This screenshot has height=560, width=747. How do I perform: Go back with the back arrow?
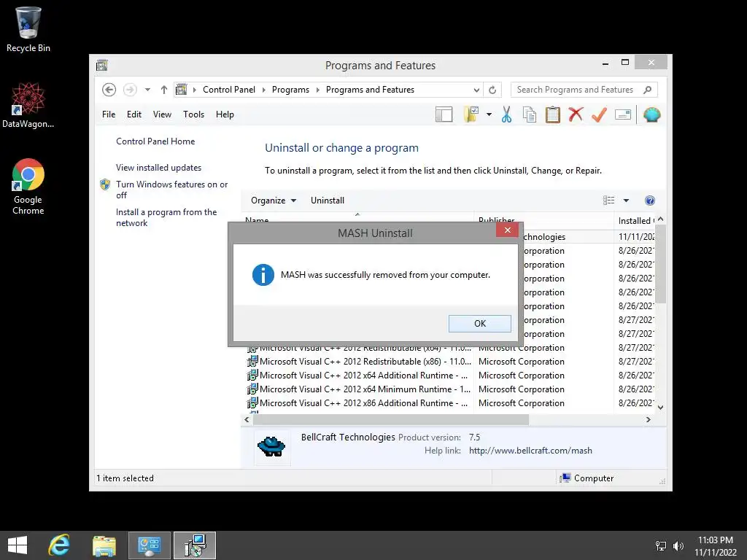(x=109, y=90)
